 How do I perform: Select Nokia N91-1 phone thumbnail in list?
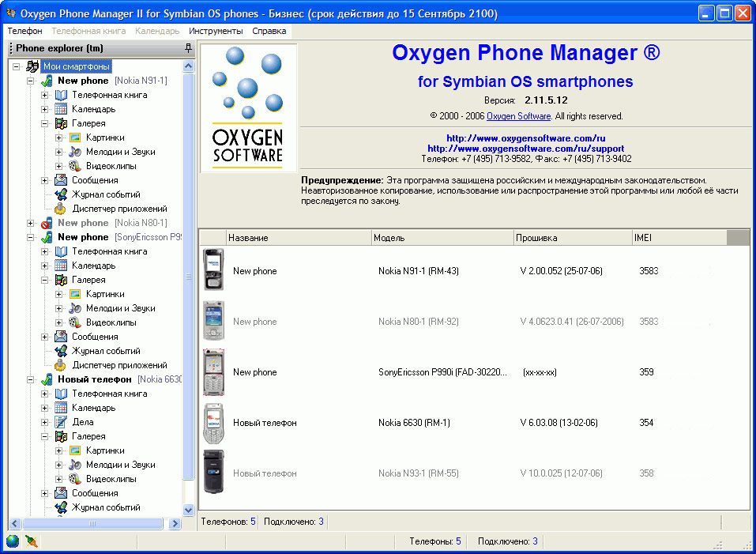pos(213,270)
